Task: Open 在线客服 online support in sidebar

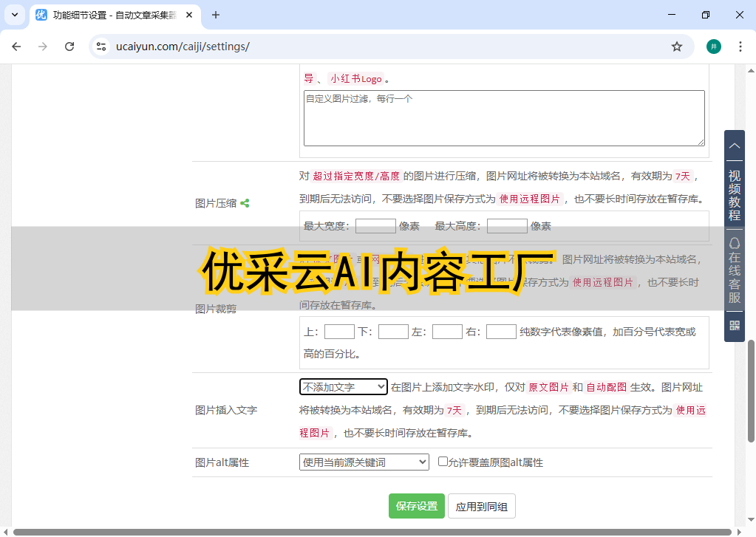Action: coord(734,272)
